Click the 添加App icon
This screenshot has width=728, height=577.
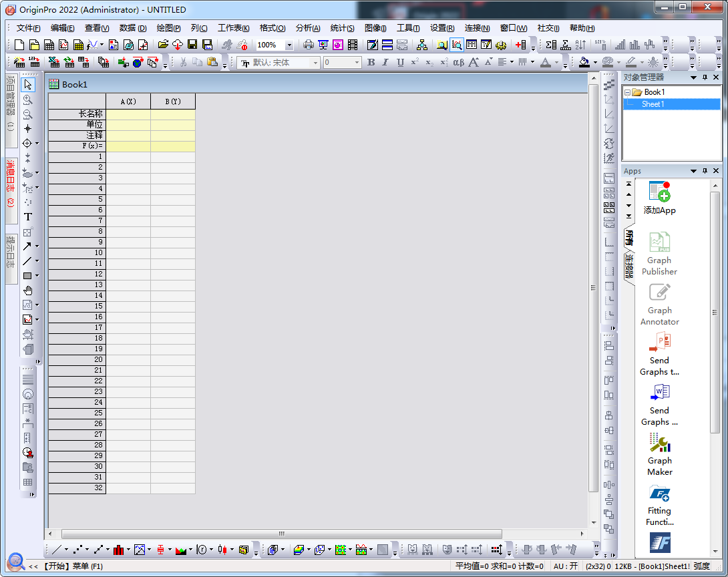(659, 198)
